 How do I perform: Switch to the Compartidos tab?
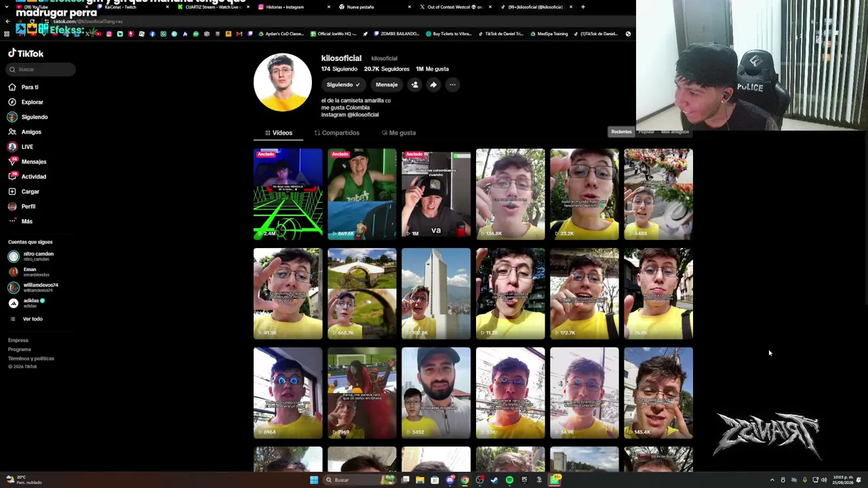coord(337,133)
